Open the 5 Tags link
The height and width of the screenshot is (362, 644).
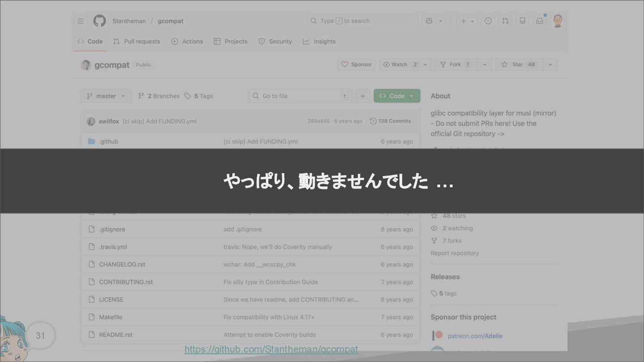(199, 96)
